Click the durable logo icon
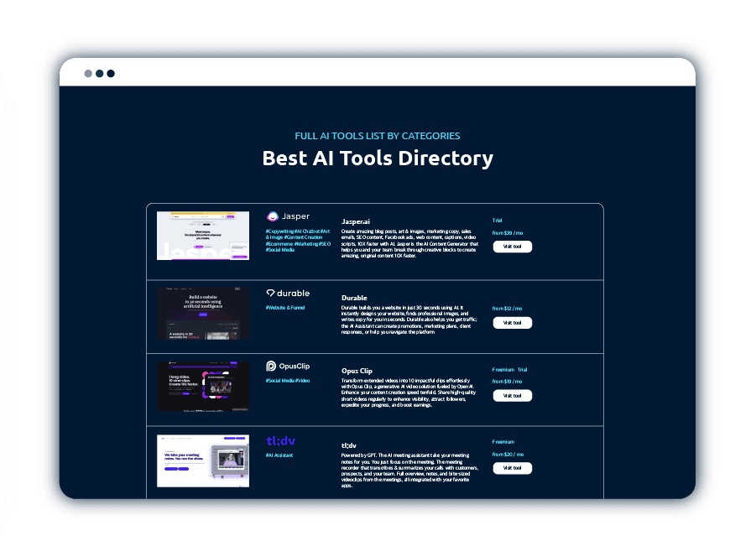This screenshot has width=756, height=546. point(270,293)
